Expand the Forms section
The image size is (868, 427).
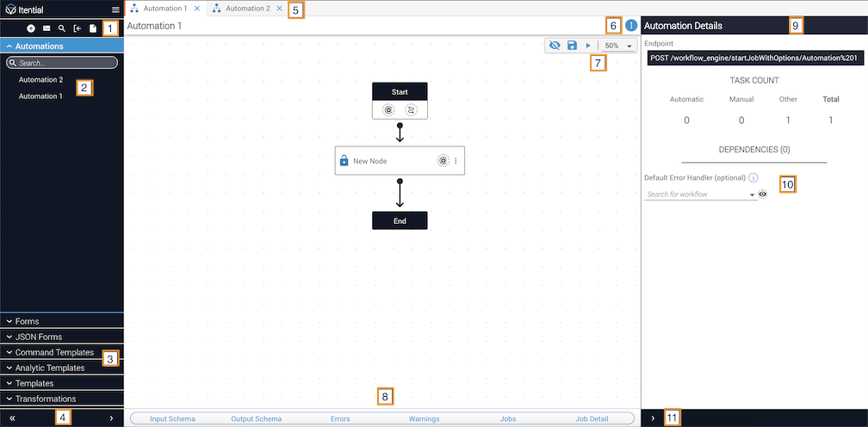pos(62,321)
